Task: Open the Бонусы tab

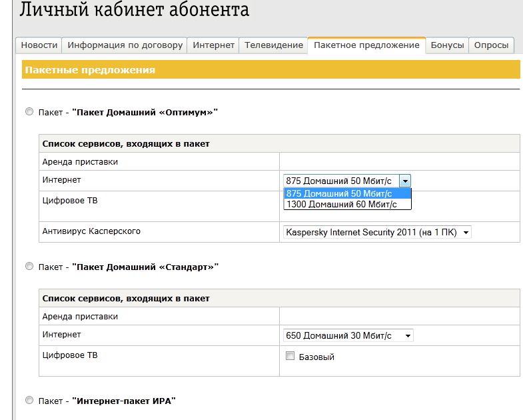Action: click(x=447, y=45)
